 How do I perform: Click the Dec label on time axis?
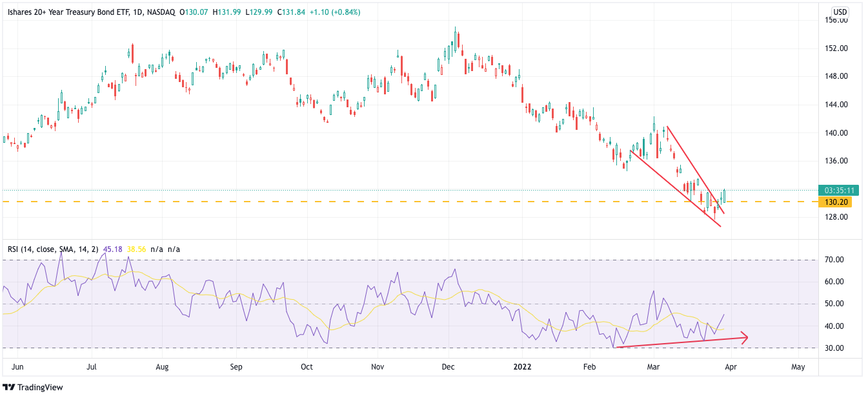coord(448,367)
